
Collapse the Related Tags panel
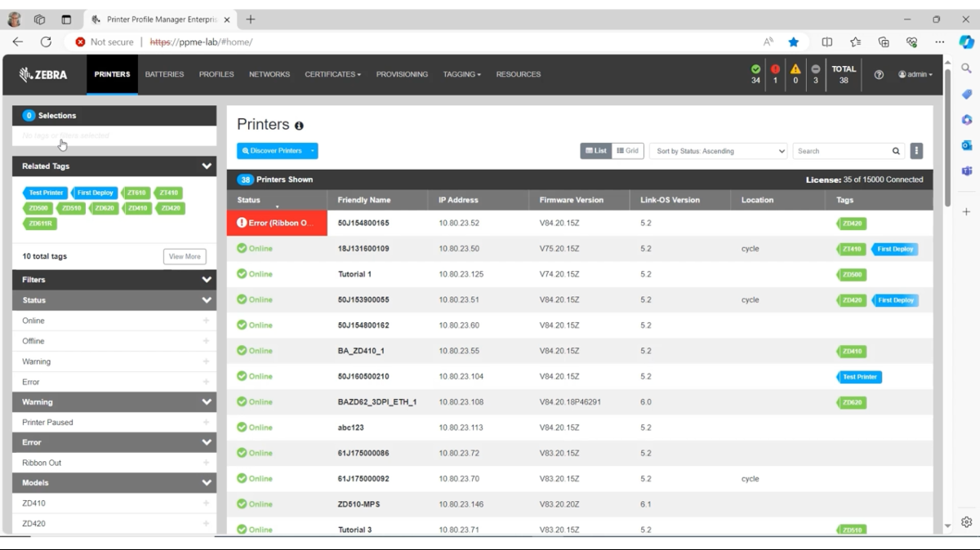[207, 166]
